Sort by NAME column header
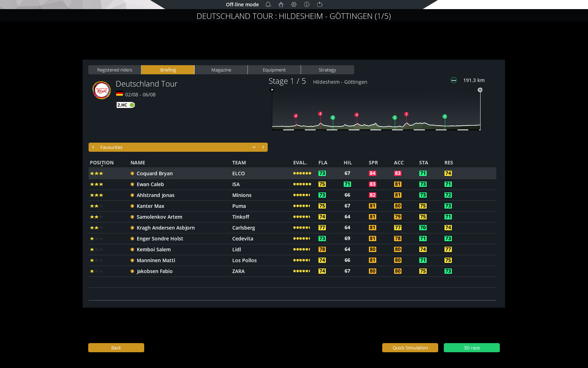This screenshot has width=588, height=368. click(x=138, y=163)
